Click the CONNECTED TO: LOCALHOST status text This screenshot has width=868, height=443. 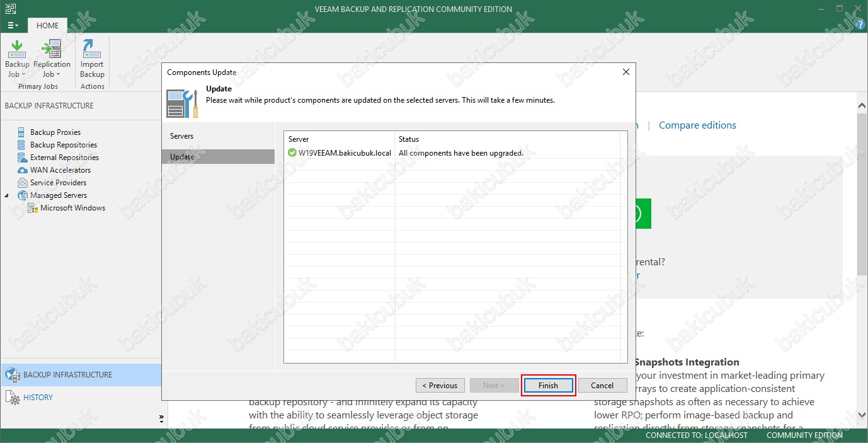(697, 435)
